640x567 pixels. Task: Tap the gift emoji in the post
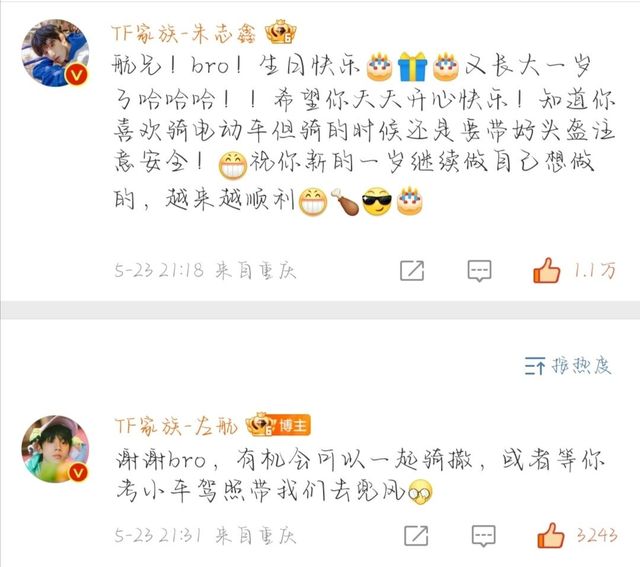pyautogui.click(x=413, y=67)
